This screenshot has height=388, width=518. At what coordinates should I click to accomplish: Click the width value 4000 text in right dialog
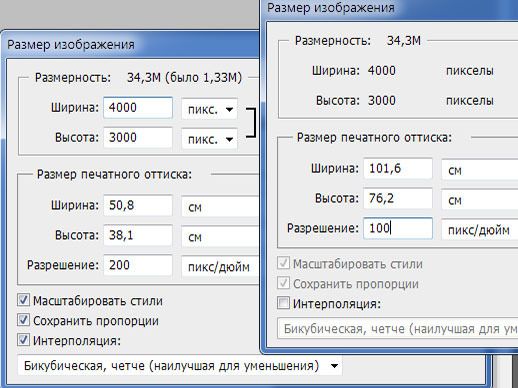point(382,70)
